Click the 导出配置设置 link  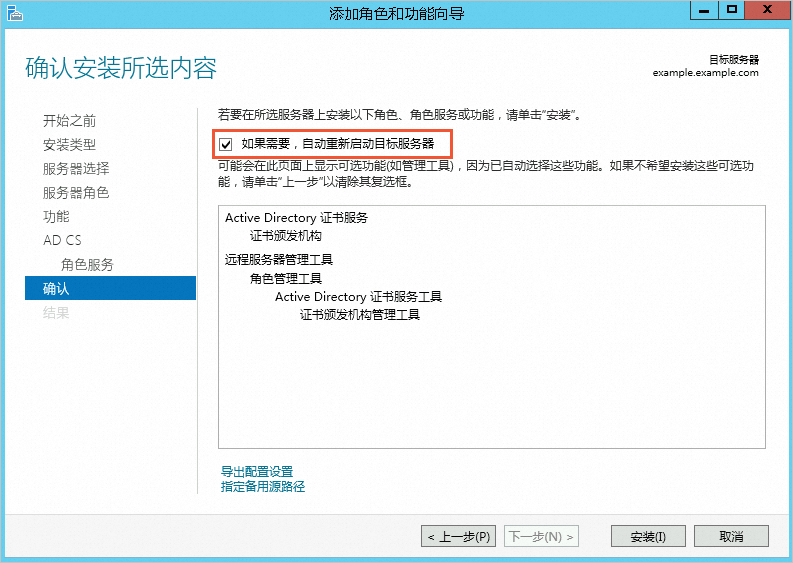coord(257,471)
